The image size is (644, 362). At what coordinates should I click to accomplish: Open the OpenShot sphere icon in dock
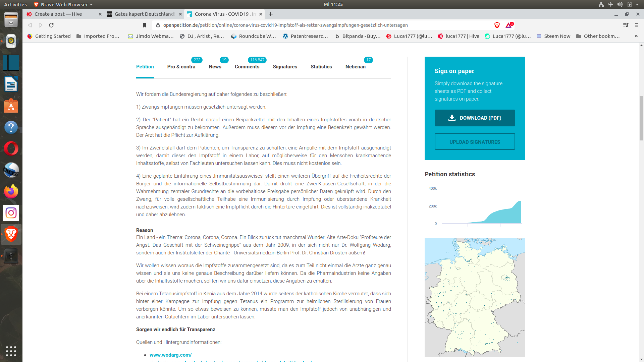tap(11, 170)
